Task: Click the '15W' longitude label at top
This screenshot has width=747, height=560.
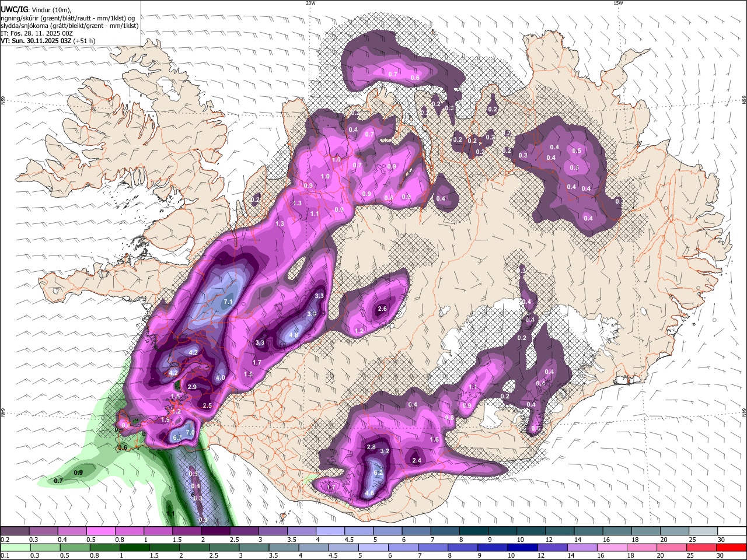Action: pyautogui.click(x=618, y=3)
